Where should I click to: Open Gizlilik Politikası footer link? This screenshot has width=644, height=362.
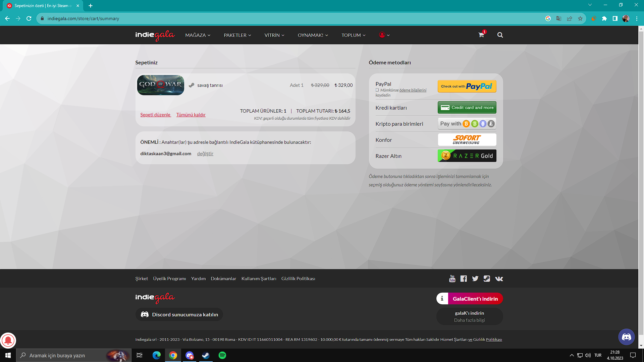click(298, 279)
